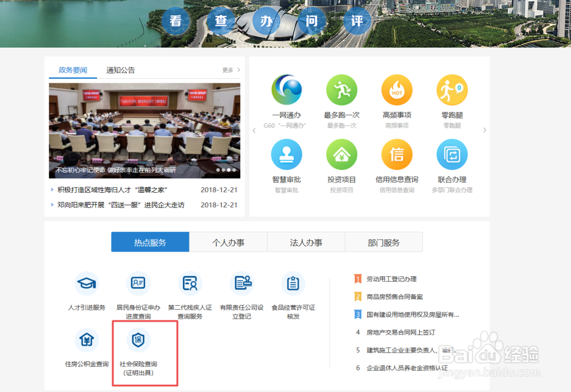
Task: Open the 零跑腿 orange icon
Action: point(452,90)
